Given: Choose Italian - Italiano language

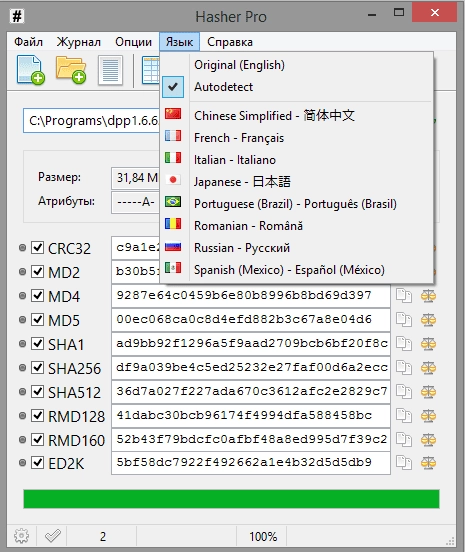Looking at the screenshot, I should tap(296, 160).
